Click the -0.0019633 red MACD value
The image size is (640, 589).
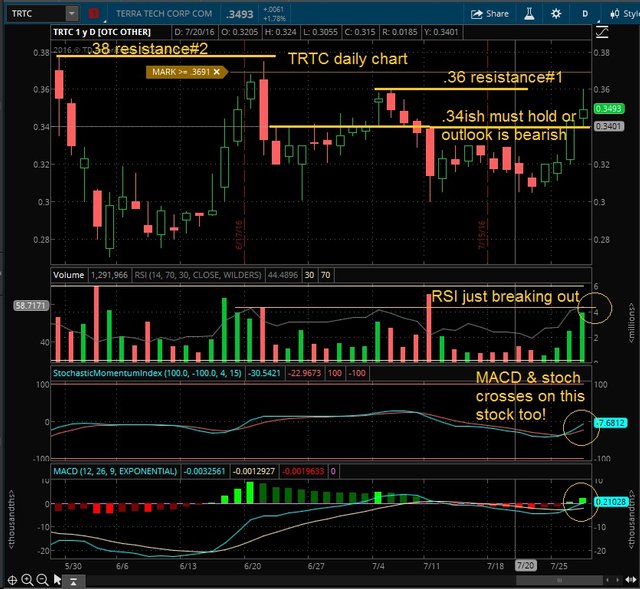point(303,471)
